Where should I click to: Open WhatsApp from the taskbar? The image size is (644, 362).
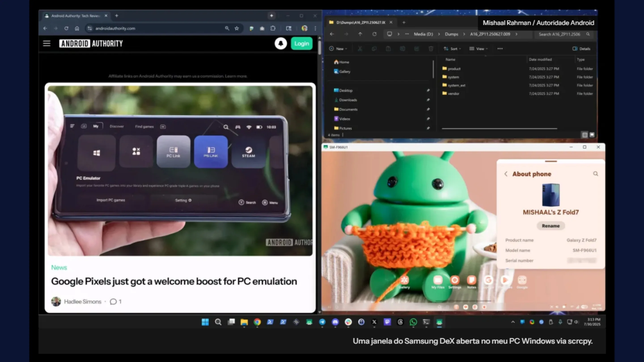pyautogui.click(x=413, y=322)
